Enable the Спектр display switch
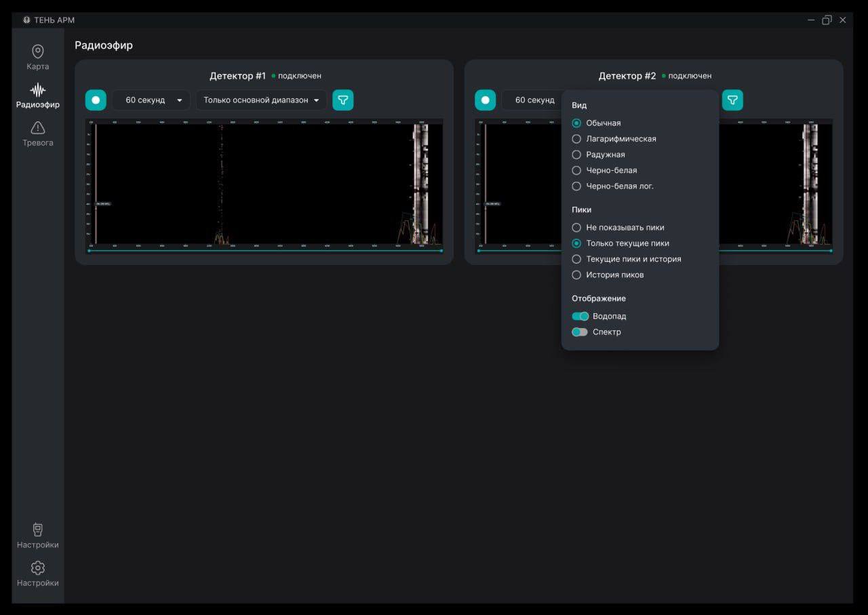This screenshot has height=615, width=868. click(580, 332)
